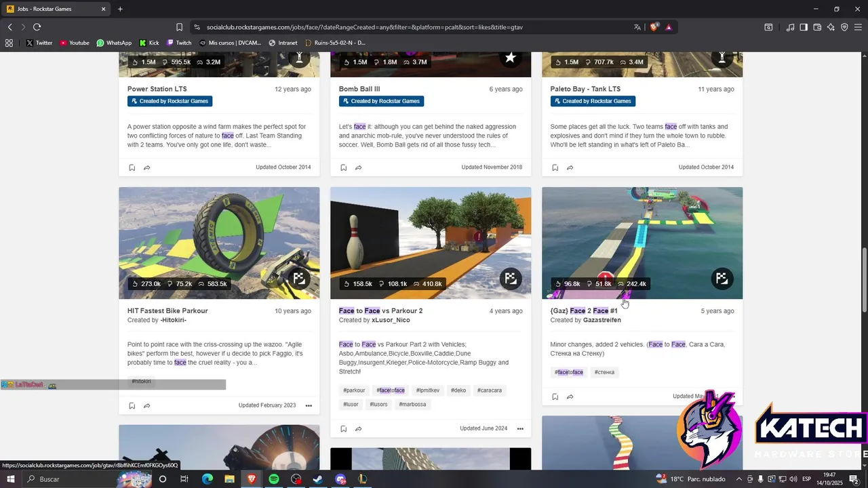Open more options for HIT Fastest Bike Parkour
The height and width of the screenshot is (488, 868).
click(x=309, y=406)
